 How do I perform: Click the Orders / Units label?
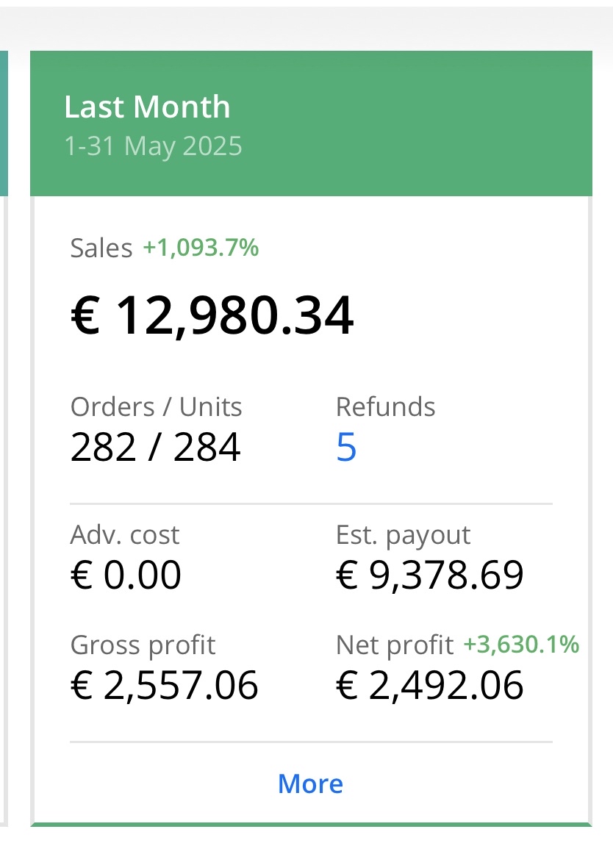point(156,407)
